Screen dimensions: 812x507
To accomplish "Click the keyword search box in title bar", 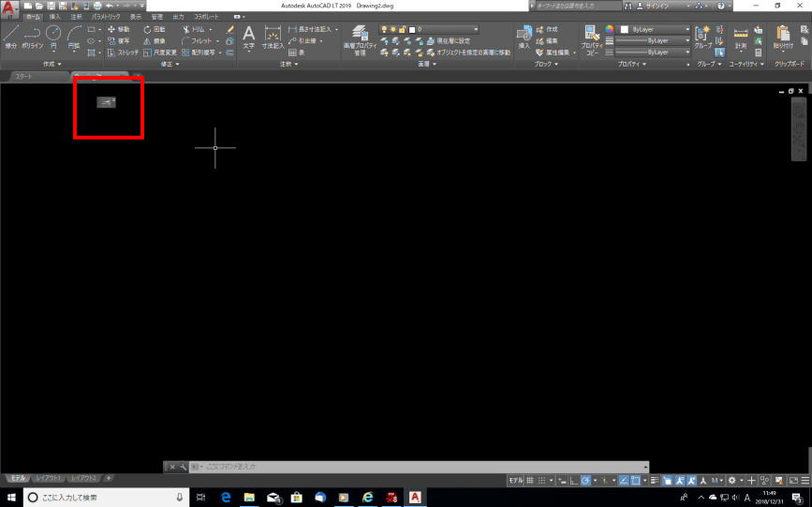I will coord(578,6).
